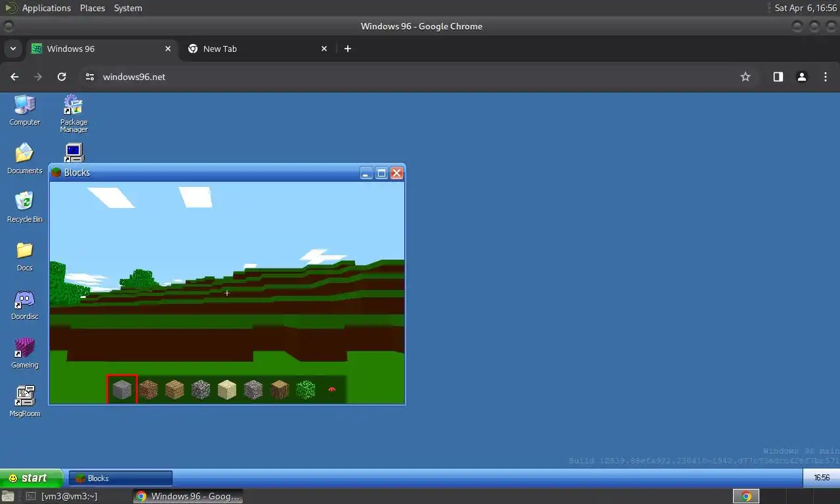
Task: Open the Package Manager desktop icon
Action: point(73,113)
